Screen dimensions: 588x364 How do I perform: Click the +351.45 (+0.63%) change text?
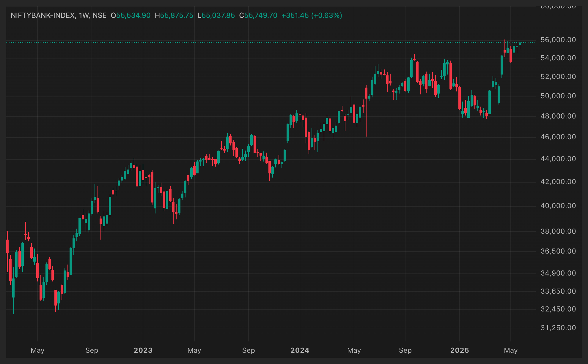pos(312,15)
